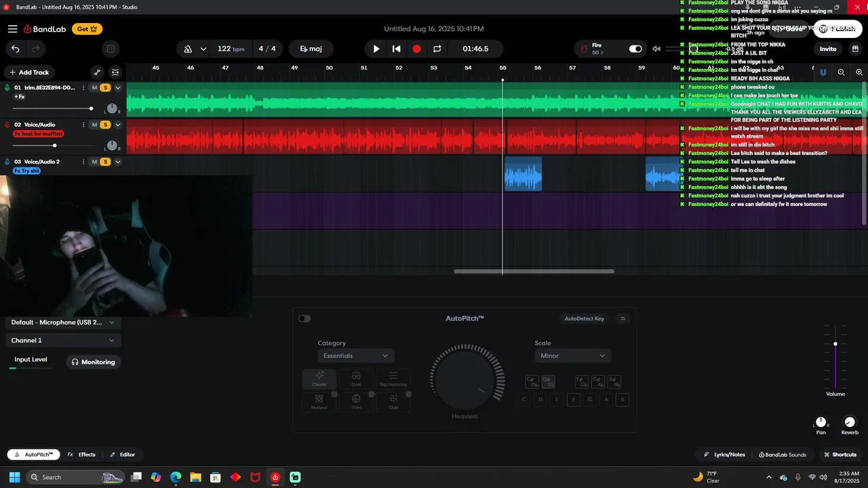Open the Scale Minor dropdown
This screenshot has height=488, width=868.
click(573, 356)
